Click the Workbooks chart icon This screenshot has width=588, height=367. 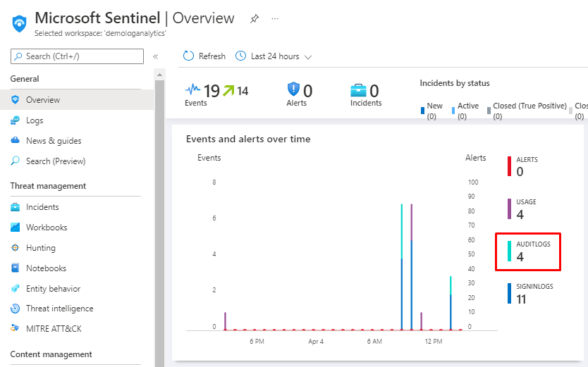[x=16, y=228]
